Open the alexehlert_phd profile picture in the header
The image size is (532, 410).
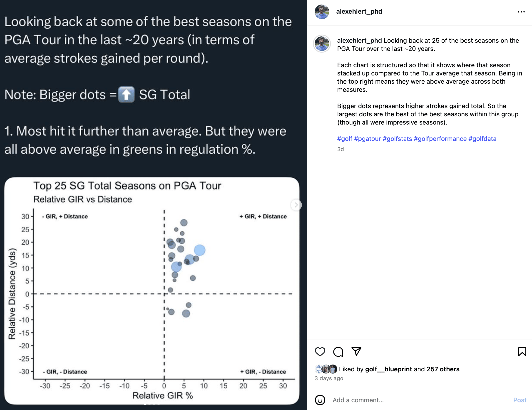[x=322, y=12]
